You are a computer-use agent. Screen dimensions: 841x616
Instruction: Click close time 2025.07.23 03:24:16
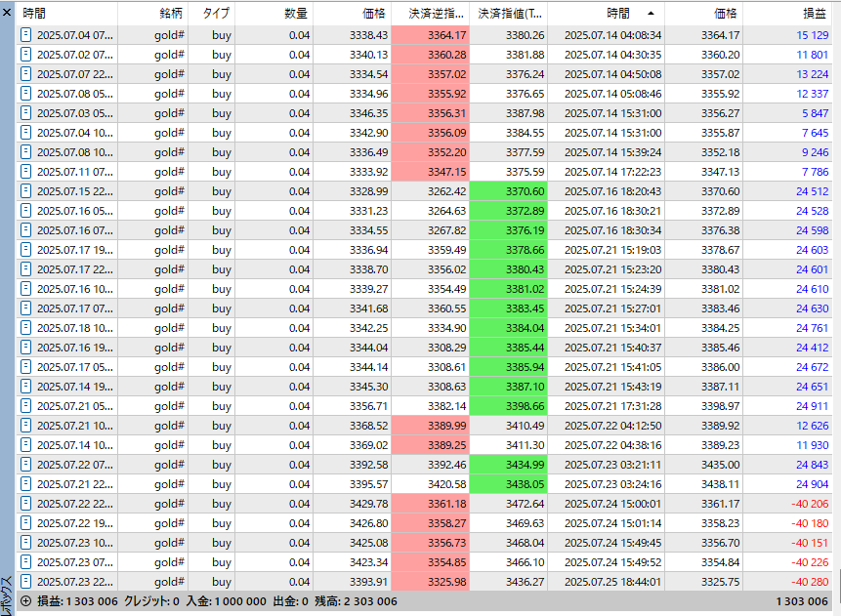612,484
